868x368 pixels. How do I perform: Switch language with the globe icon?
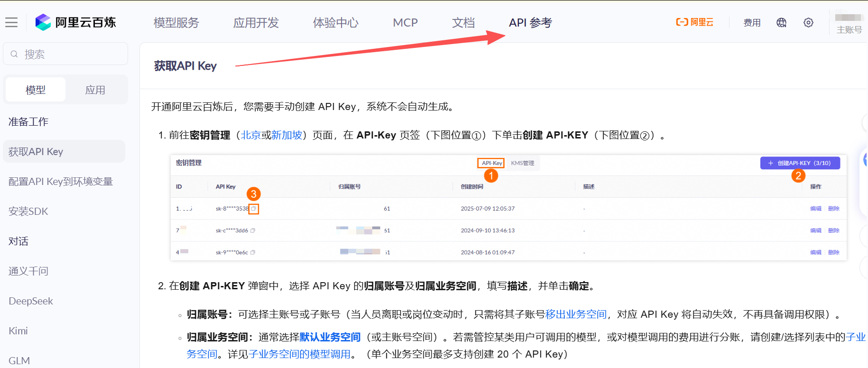pyautogui.click(x=781, y=22)
